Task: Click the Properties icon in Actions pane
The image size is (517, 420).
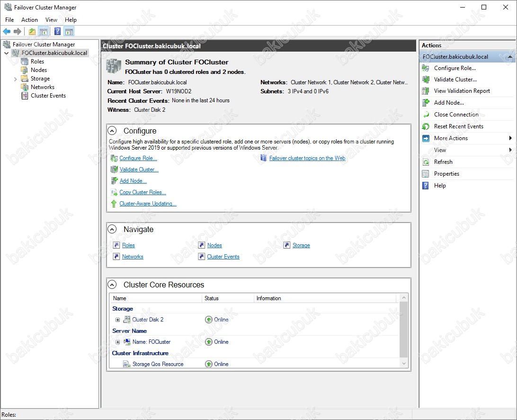Action: (426, 174)
